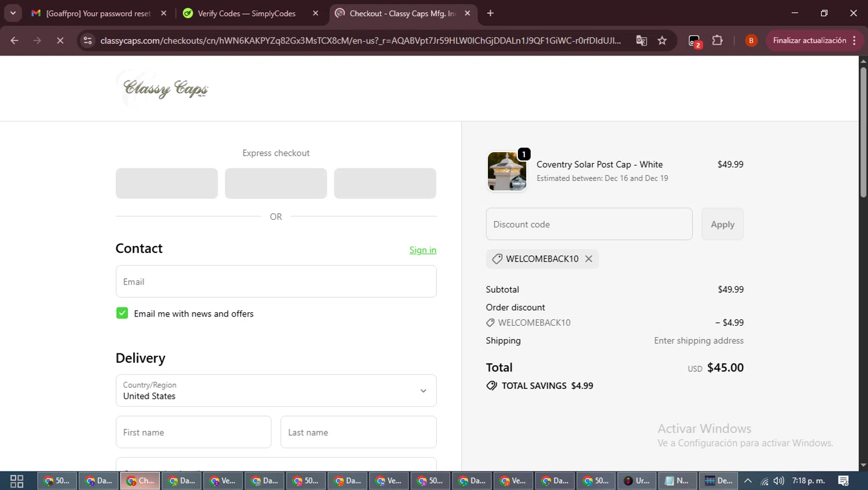Bookmark this page with the star icon
The image size is (868, 490).
[x=663, y=40]
